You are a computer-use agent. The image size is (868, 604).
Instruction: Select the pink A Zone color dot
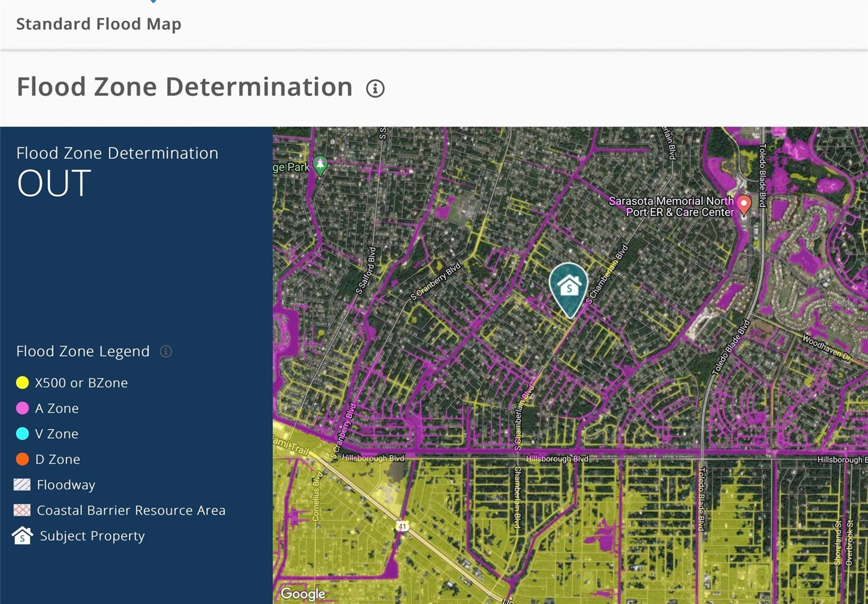pos(22,408)
